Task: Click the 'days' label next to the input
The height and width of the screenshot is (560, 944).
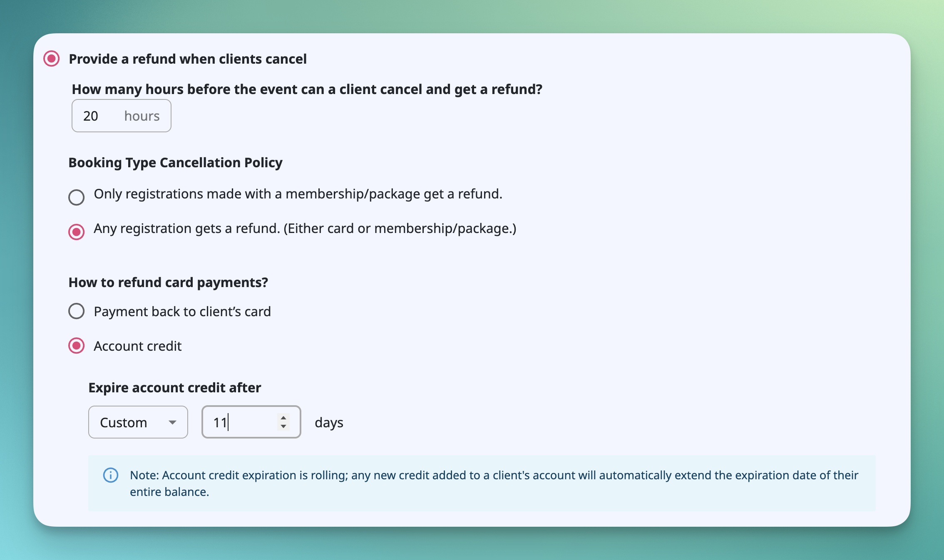Action: click(329, 422)
